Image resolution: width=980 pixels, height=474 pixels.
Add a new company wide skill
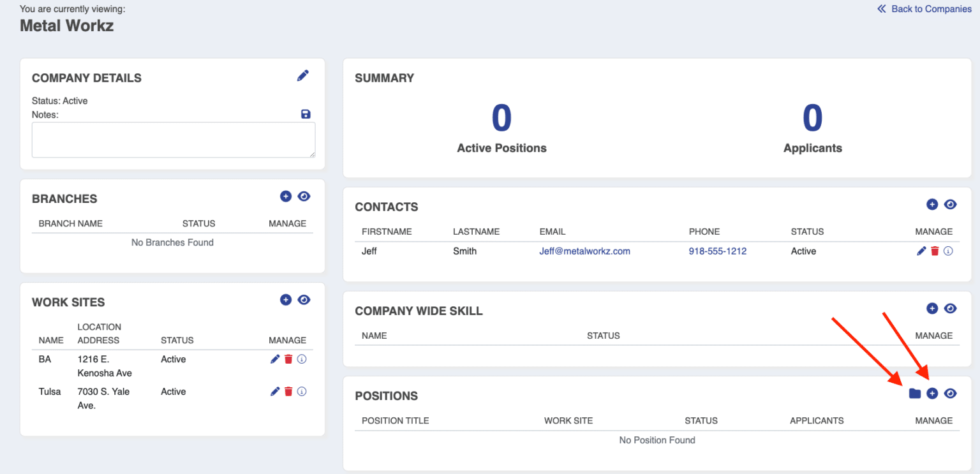click(932, 309)
